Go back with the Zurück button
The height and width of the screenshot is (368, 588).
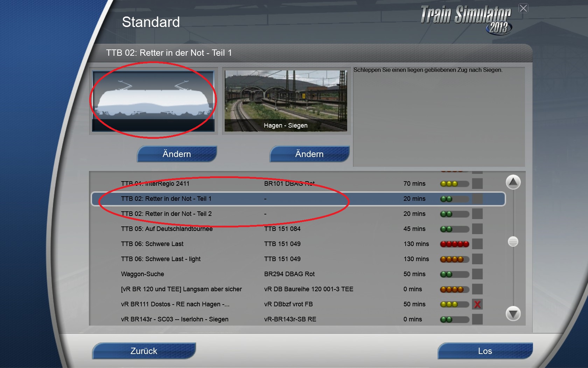pyautogui.click(x=144, y=351)
